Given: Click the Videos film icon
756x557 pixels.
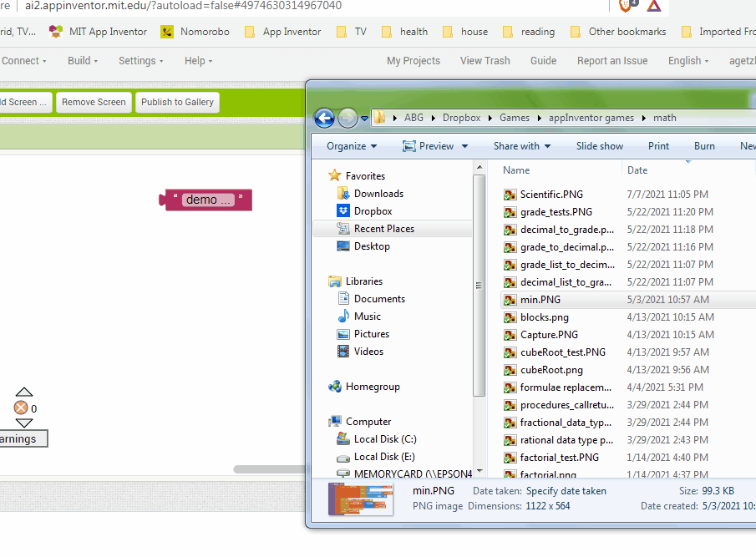Looking at the screenshot, I should pos(342,352).
